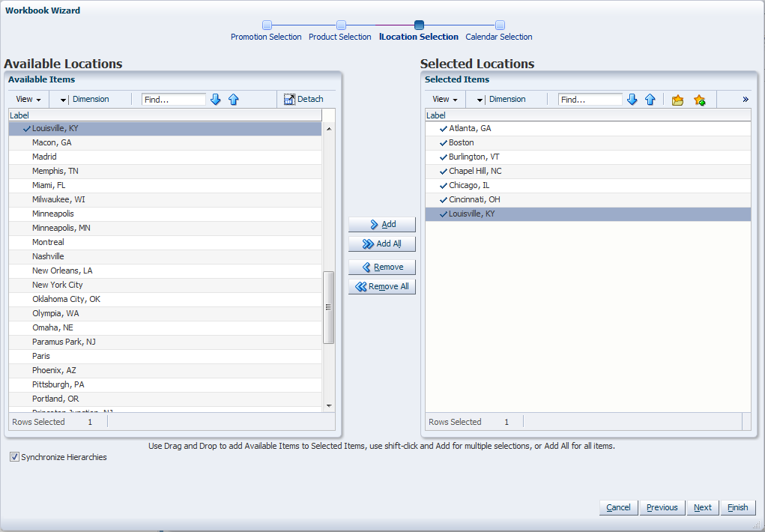Expand the toolbar overflow chevron in Selected Items

746,100
